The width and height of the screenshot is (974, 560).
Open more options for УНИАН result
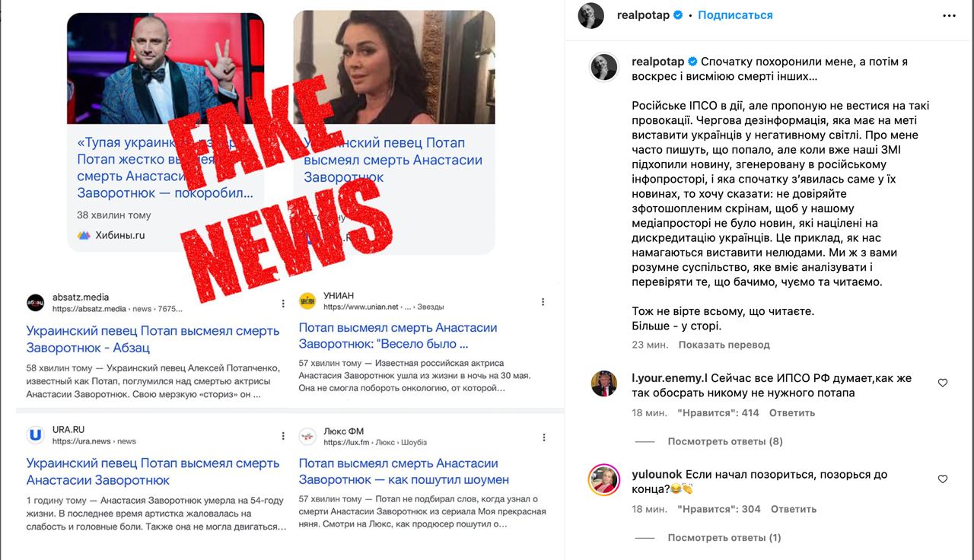[x=543, y=302]
